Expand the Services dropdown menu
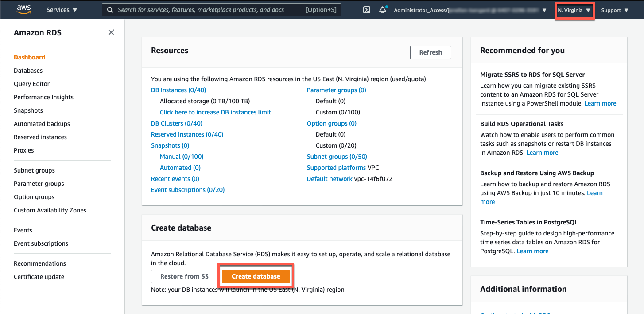This screenshot has width=644, height=314. coord(62,10)
